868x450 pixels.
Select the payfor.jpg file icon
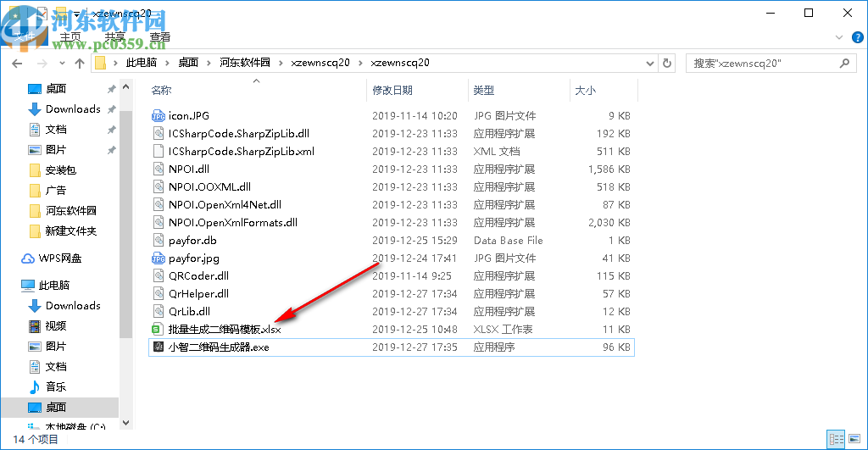coord(159,258)
